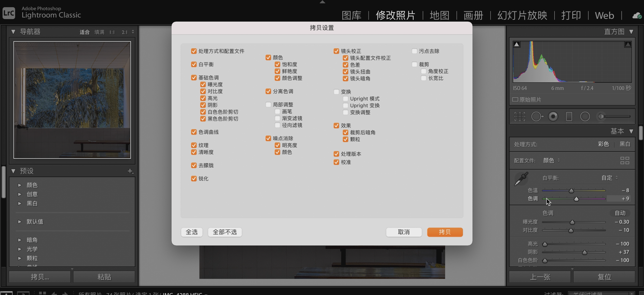
Task: Select the radial filter tool icon
Action: (x=585, y=116)
